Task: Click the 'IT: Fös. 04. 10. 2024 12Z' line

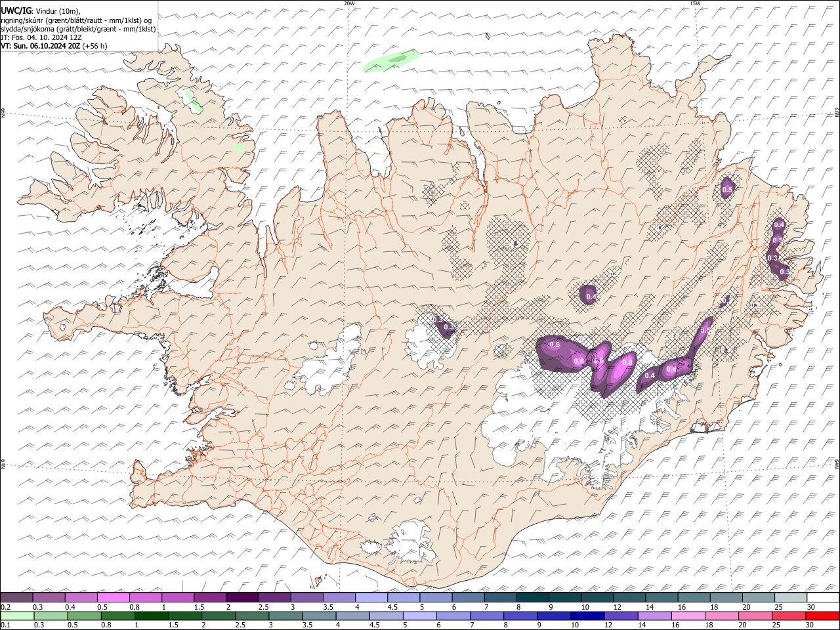Action: click(x=41, y=37)
